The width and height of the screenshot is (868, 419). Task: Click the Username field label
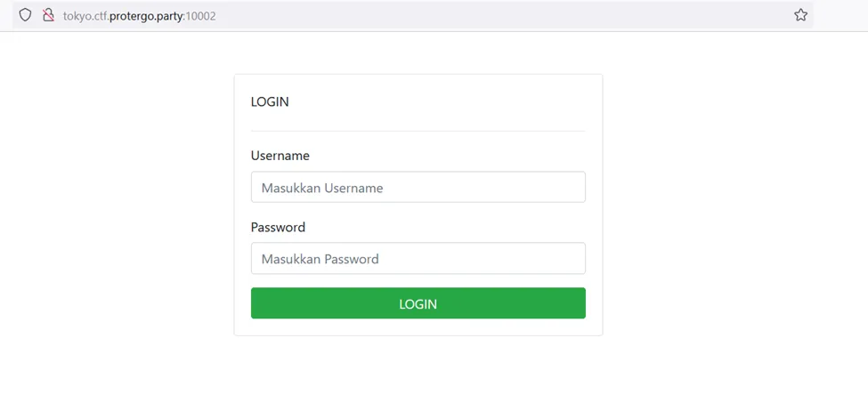point(280,156)
